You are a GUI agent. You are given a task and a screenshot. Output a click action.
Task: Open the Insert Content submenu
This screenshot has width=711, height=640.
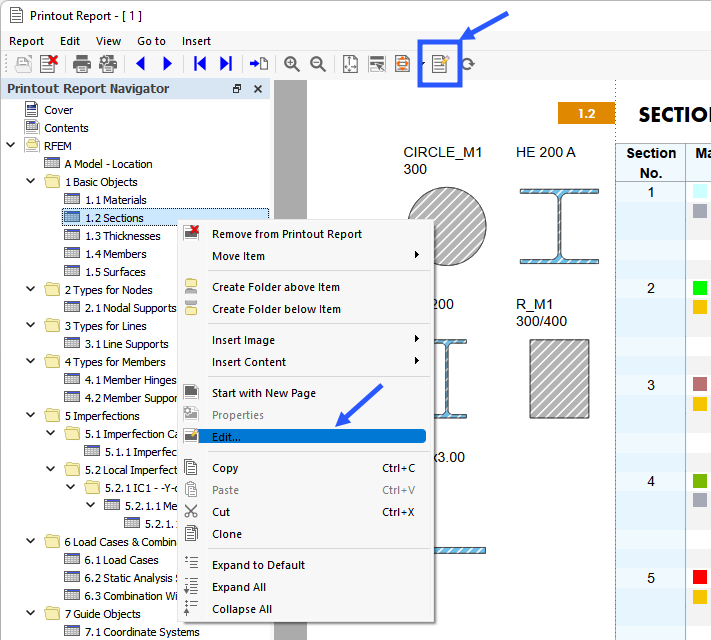[307, 362]
